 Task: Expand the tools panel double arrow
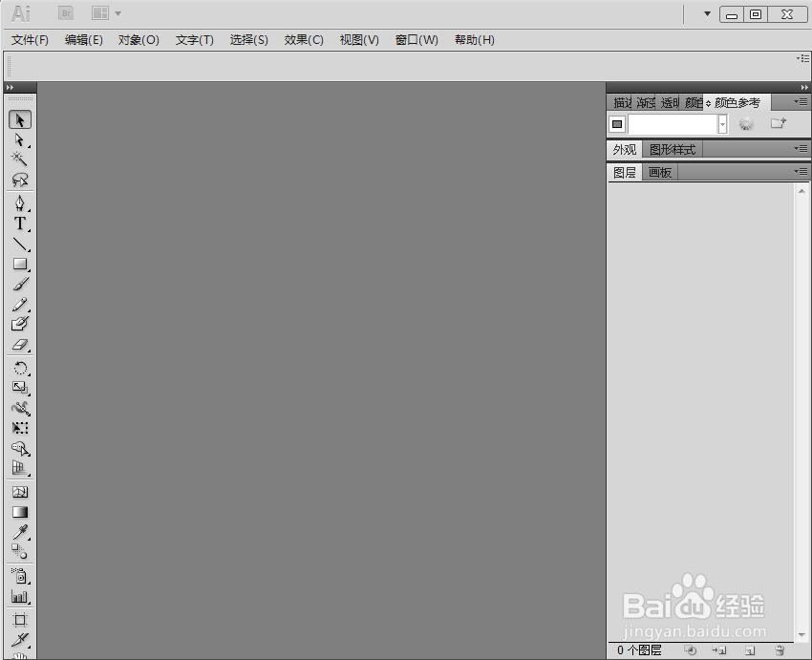click(x=10, y=88)
